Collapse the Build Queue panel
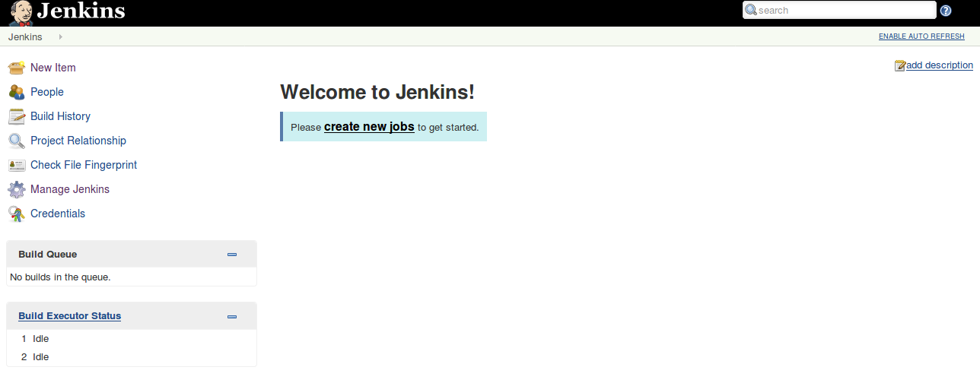The width and height of the screenshot is (980, 383). coord(232,255)
